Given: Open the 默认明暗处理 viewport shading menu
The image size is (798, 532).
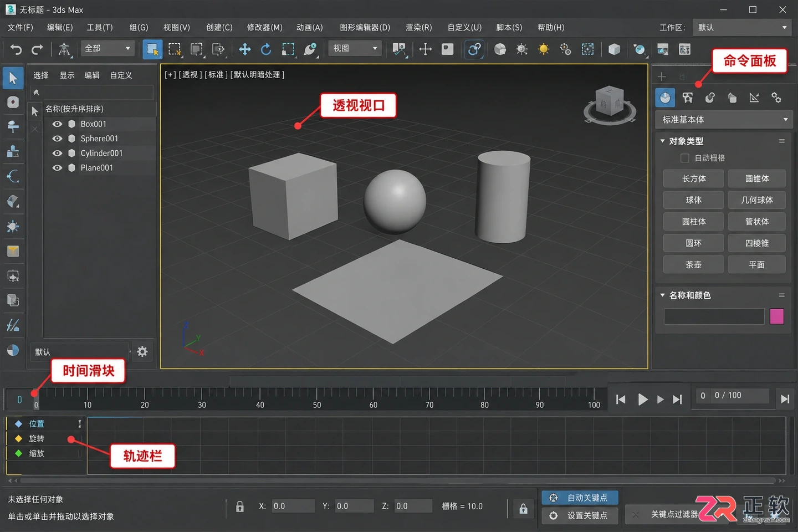Looking at the screenshot, I should [x=258, y=74].
